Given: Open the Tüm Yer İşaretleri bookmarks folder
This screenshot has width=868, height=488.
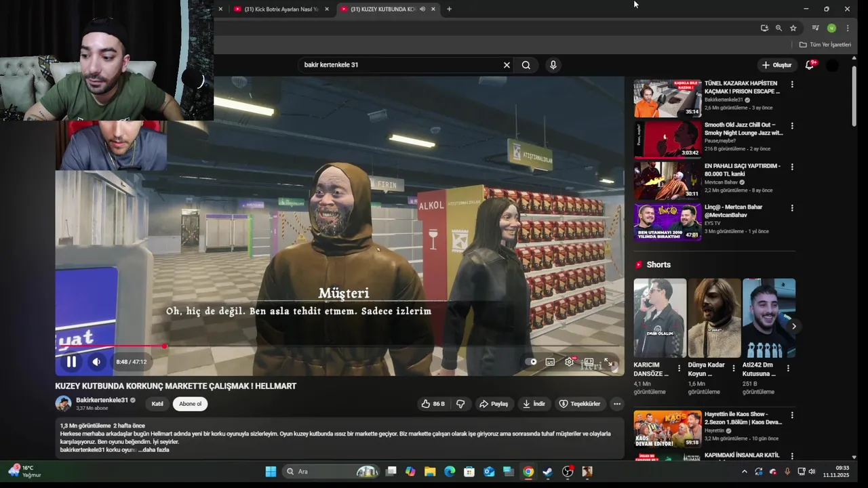Looking at the screenshot, I should (825, 45).
